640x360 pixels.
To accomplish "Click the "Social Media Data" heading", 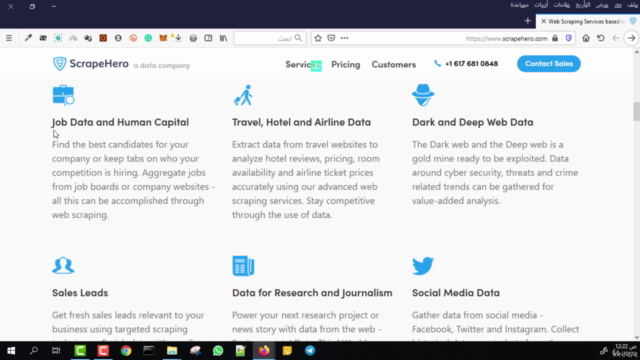I will pos(456,293).
